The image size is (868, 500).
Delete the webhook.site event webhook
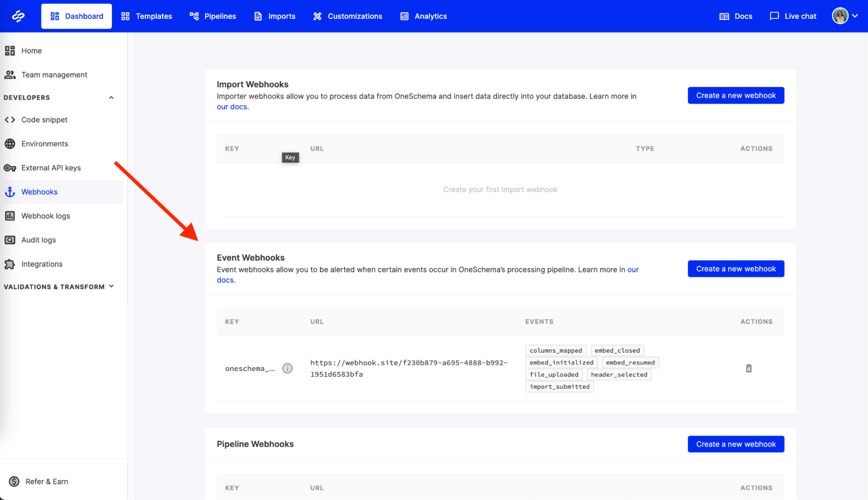click(749, 368)
